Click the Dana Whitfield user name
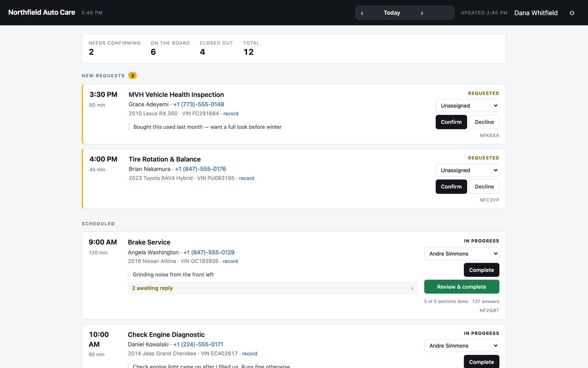 point(536,13)
